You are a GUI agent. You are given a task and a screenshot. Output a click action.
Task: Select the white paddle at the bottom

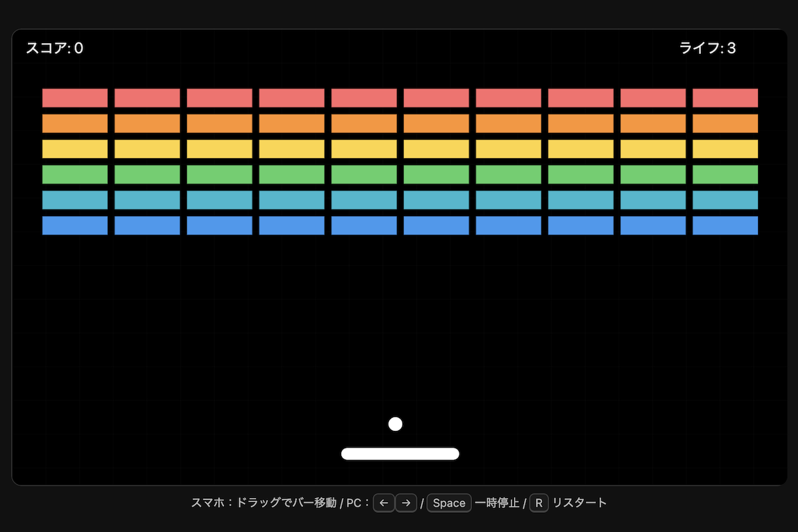400,453
